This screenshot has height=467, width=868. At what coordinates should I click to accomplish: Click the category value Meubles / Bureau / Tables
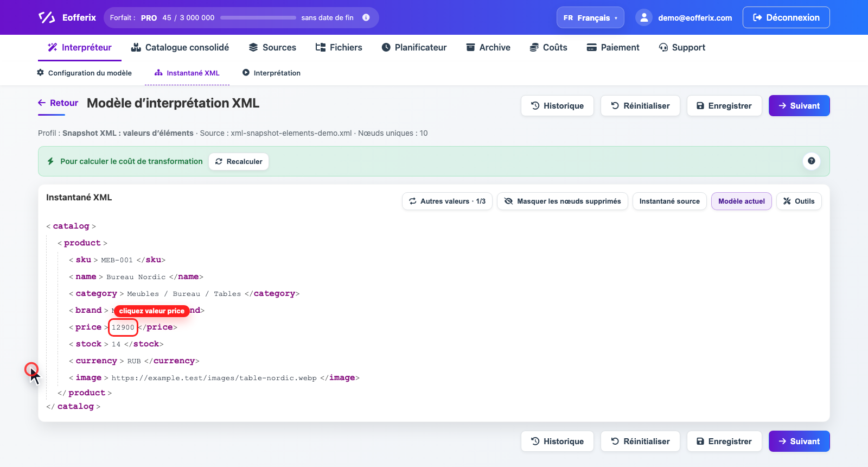(x=184, y=294)
